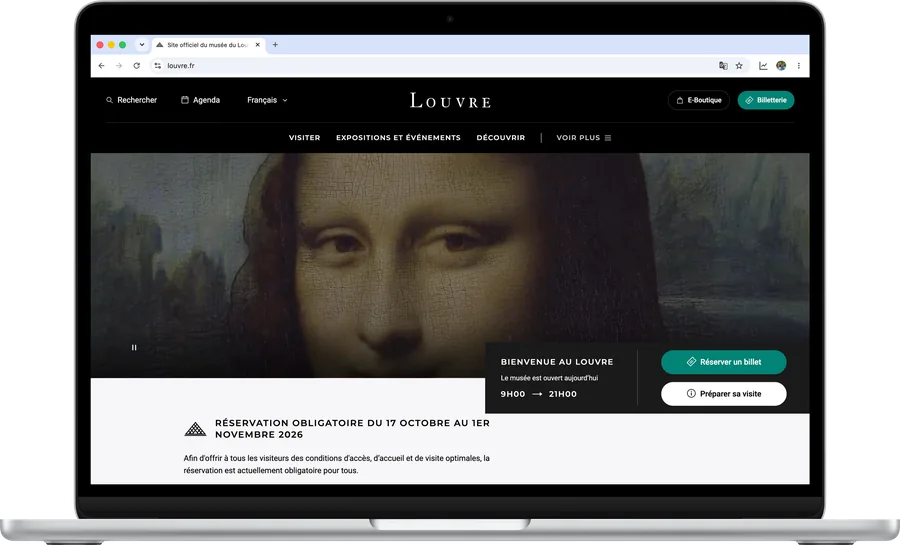Click the macOS green fullscreen button
The height and width of the screenshot is (545, 900).
(122, 45)
